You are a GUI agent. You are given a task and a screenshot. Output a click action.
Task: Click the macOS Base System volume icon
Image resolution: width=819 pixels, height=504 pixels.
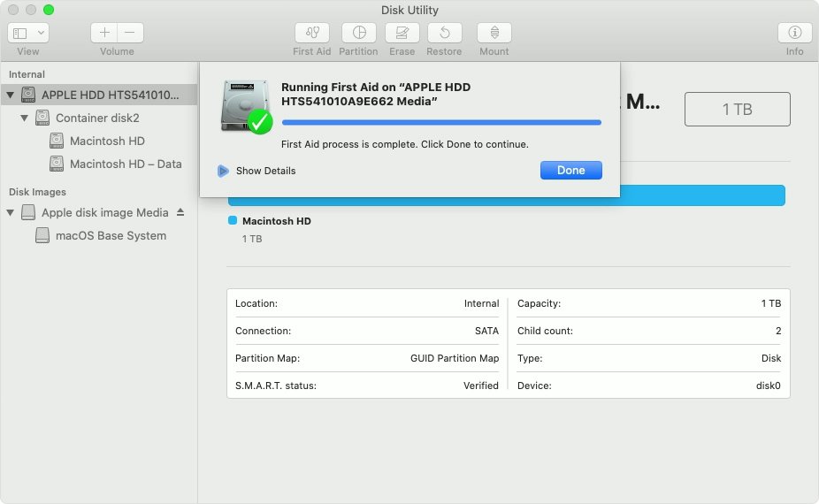click(42, 235)
